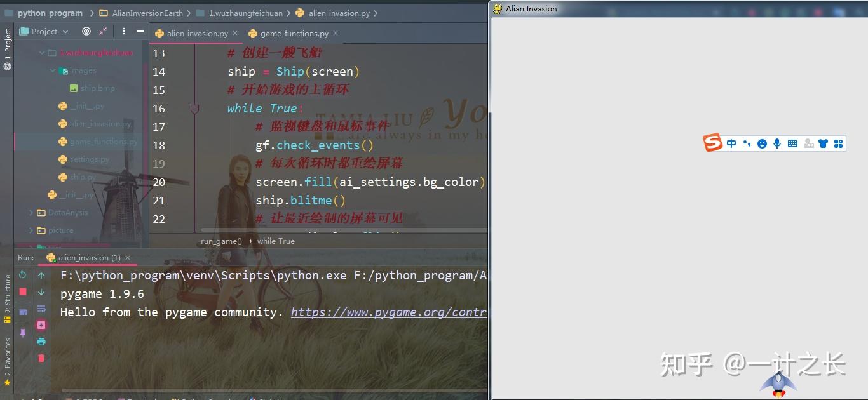Collapse the images folder
868x400 pixels.
(x=53, y=70)
